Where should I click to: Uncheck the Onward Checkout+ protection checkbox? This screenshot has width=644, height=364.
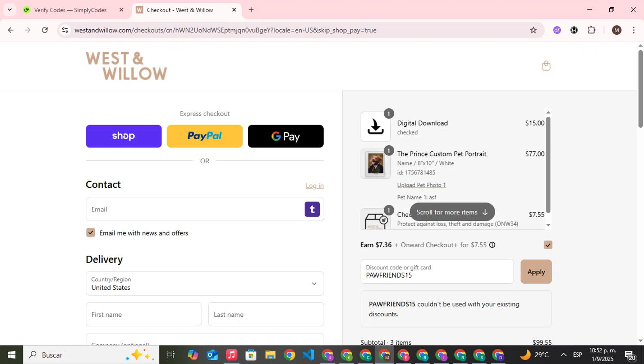pyautogui.click(x=548, y=245)
